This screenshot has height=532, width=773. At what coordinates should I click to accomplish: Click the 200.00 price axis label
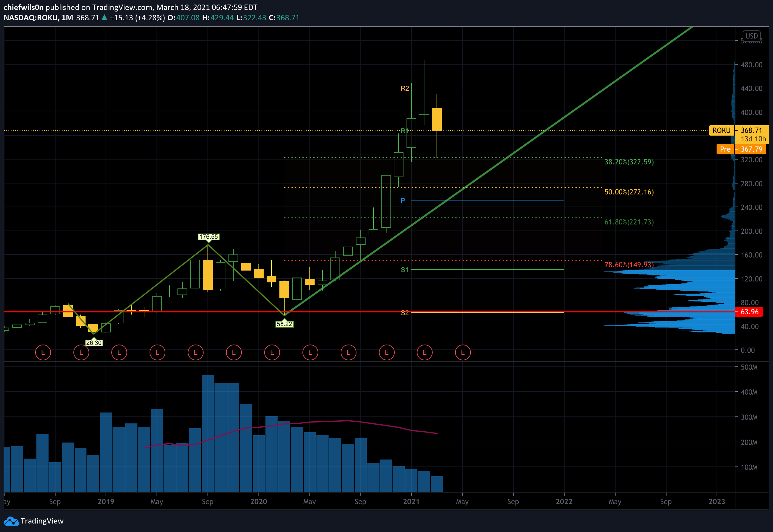coord(751,231)
